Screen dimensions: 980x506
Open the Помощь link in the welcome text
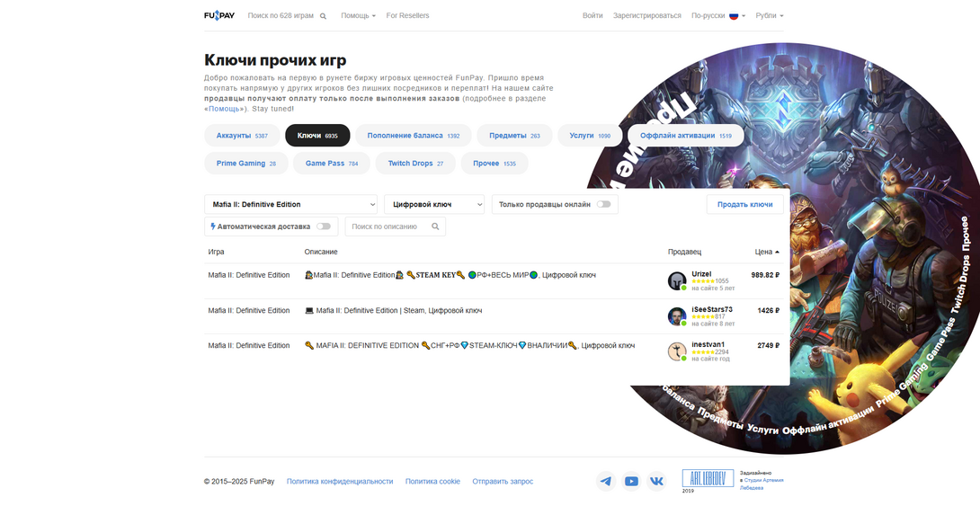tap(224, 109)
